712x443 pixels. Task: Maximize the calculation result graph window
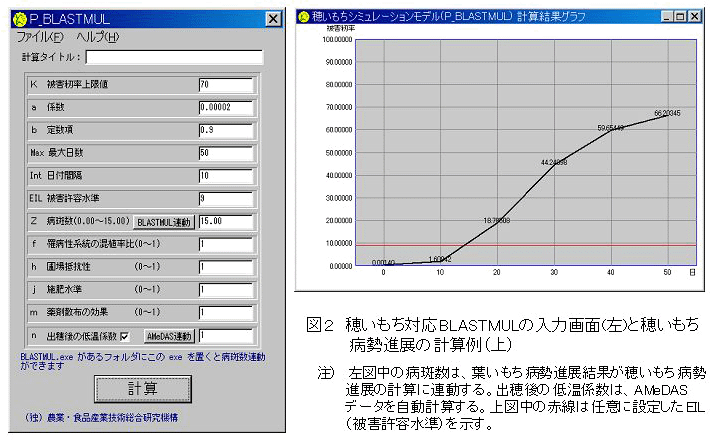pyautogui.click(x=682, y=16)
